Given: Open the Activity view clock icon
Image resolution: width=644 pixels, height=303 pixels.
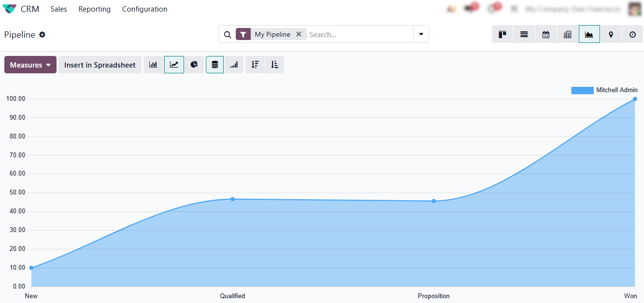Looking at the screenshot, I should click(x=632, y=34).
